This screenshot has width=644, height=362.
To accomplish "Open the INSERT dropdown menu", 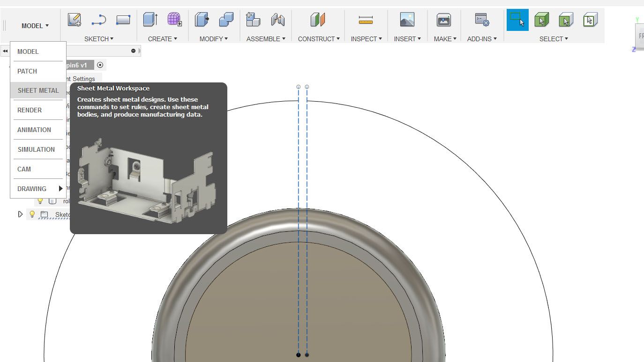I will click(407, 39).
